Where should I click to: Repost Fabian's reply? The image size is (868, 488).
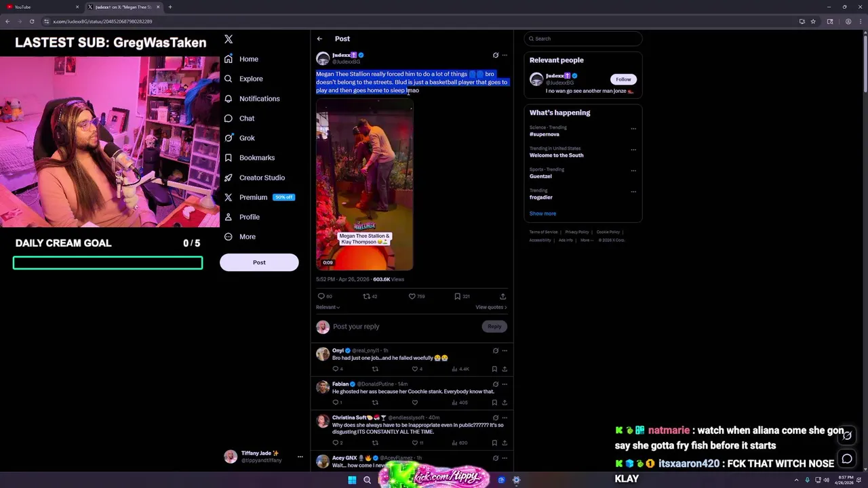[x=374, y=403]
